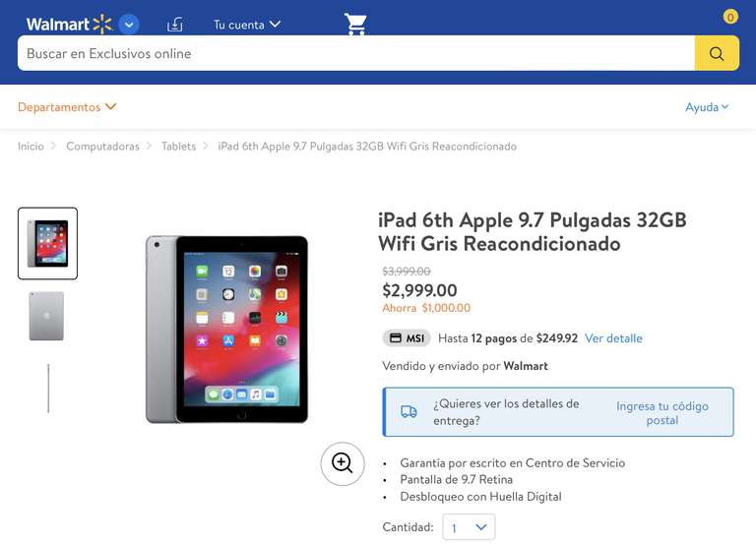The width and height of the screenshot is (756, 547).
Task: Open the shopping cart icon
Action: point(355,24)
